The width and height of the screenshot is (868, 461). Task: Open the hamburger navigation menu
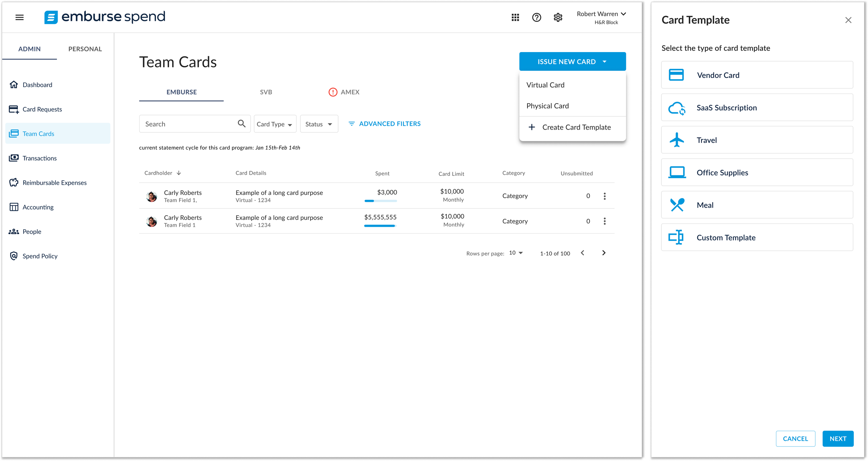[x=19, y=17]
